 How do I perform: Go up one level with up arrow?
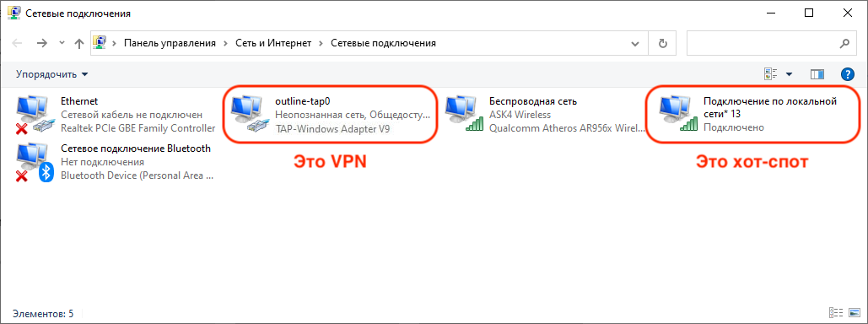pyautogui.click(x=79, y=43)
